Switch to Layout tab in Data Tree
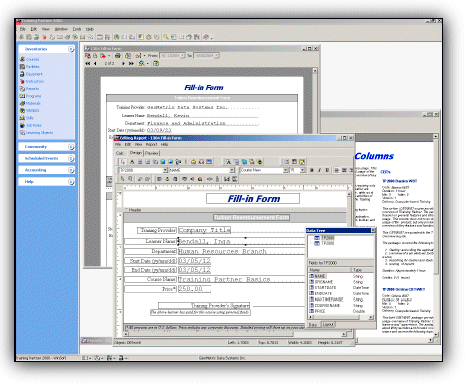 point(328,324)
